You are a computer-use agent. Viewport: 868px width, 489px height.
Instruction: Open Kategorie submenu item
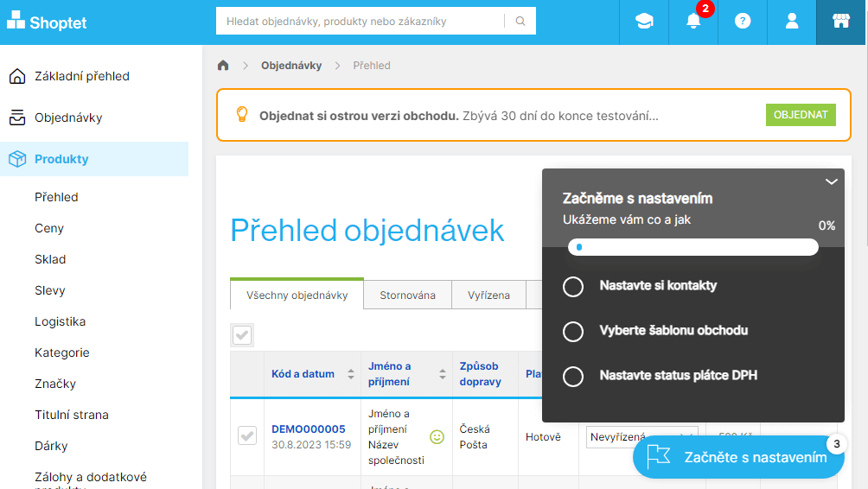coord(62,352)
